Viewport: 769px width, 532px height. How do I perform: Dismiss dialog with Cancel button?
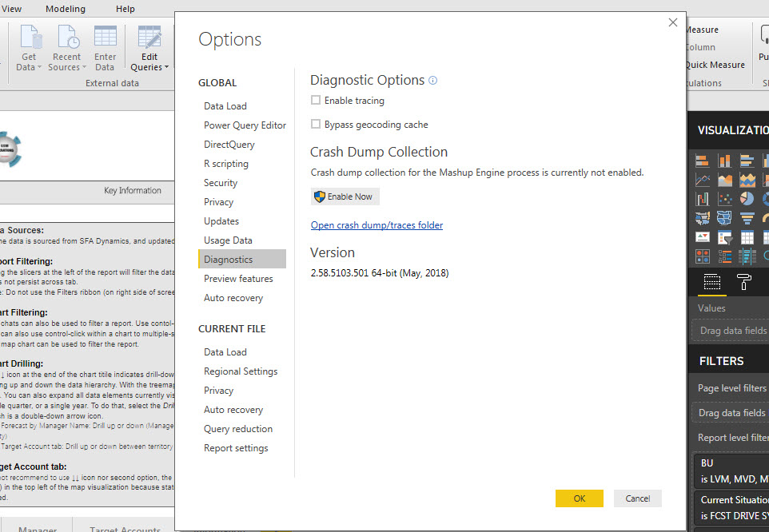(638, 498)
